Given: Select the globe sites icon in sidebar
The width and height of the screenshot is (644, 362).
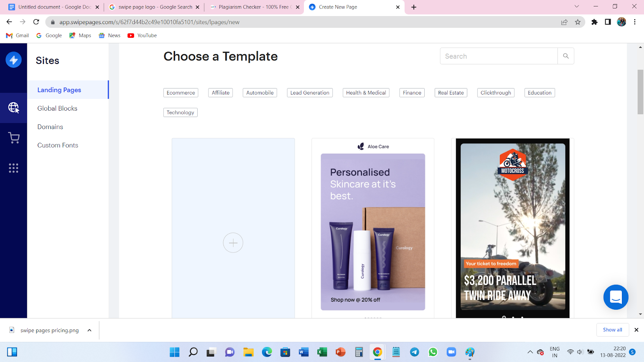Looking at the screenshot, I should tap(13, 108).
